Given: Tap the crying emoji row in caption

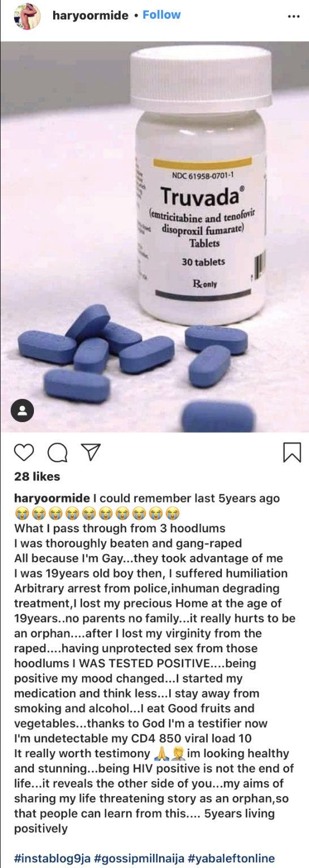Looking at the screenshot, I should click(x=98, y=514).
